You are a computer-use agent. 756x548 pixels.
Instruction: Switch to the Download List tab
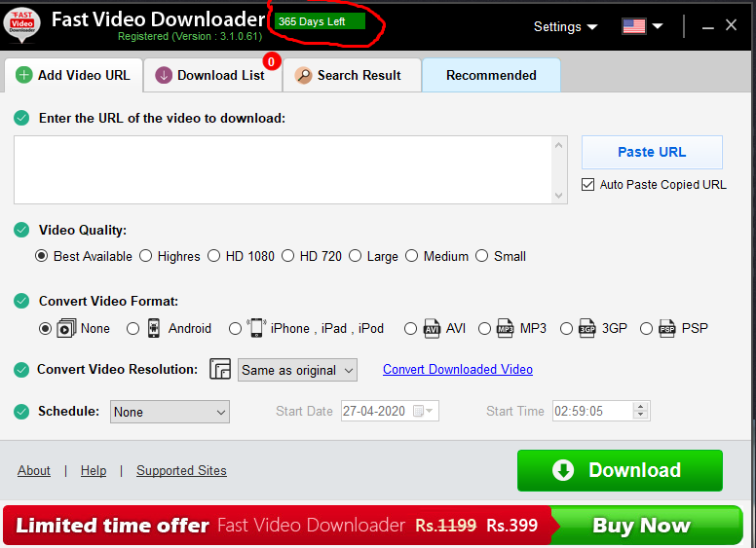click(x=212, y=75)
